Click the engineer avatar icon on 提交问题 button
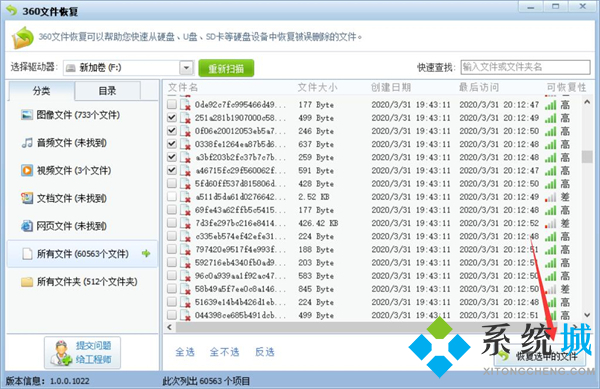The width and height of the screenshot is (600, 389). click(61, 353)
